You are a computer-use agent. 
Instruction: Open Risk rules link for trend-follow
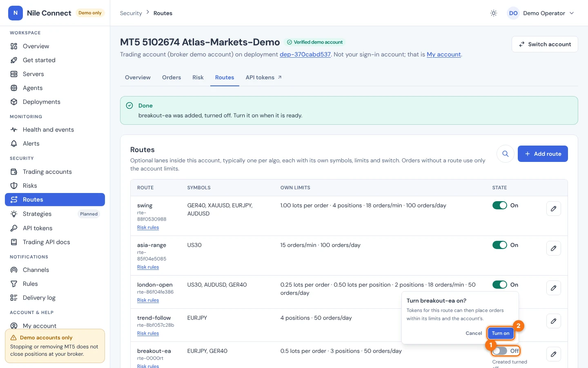[x=148, y=333]
